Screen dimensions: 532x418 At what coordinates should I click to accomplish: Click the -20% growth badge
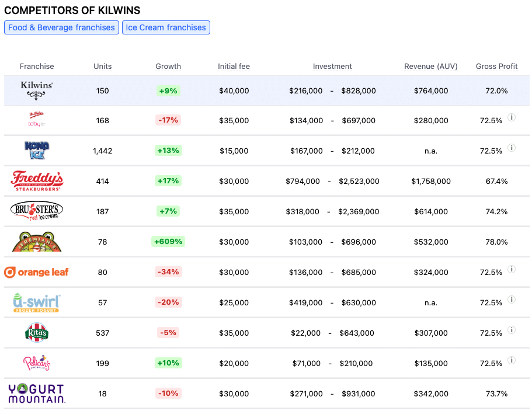click(x=168, y=302)
